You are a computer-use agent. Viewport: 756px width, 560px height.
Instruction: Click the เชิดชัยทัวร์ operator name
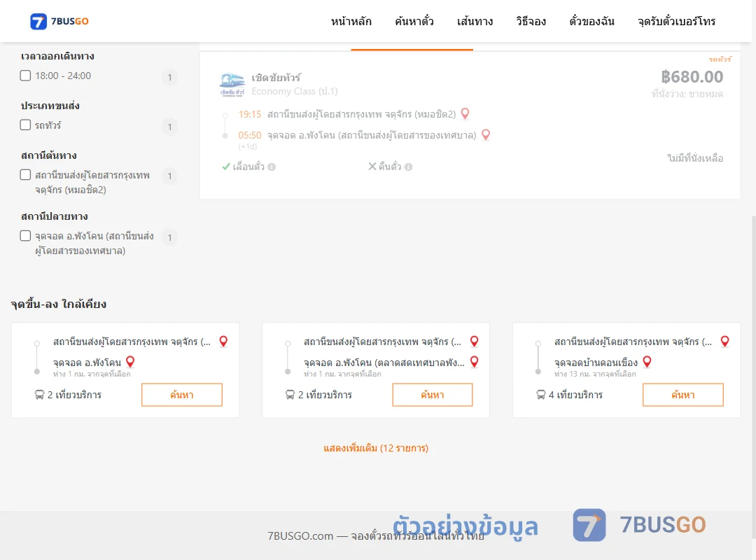coord(276,78)
